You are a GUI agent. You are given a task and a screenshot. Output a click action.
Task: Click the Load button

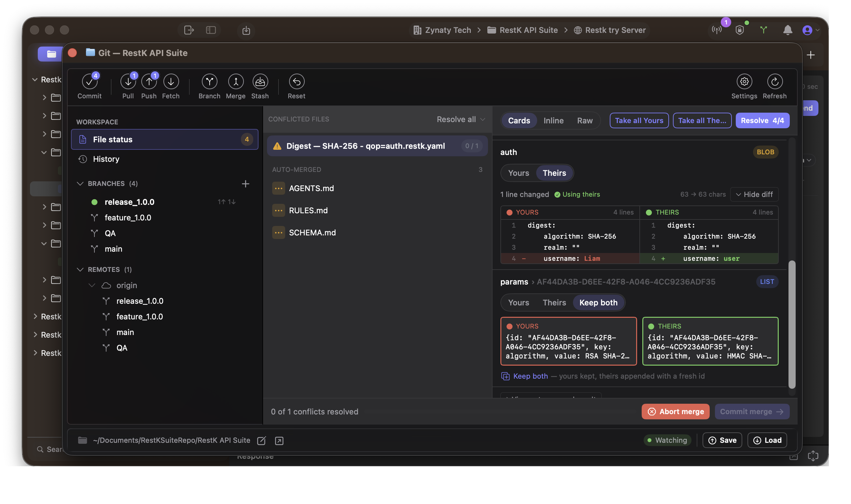pos(767,440)
